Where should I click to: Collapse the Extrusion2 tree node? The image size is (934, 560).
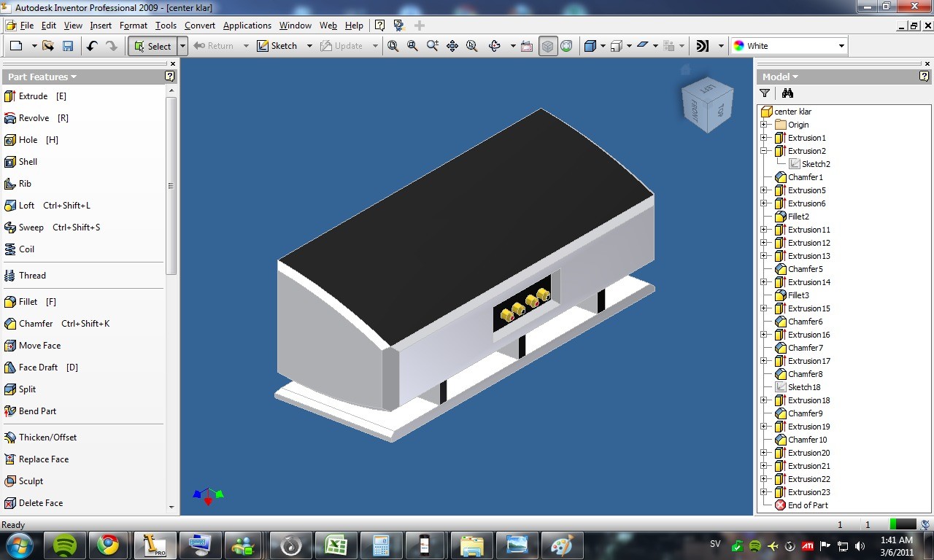coord(764,151)
